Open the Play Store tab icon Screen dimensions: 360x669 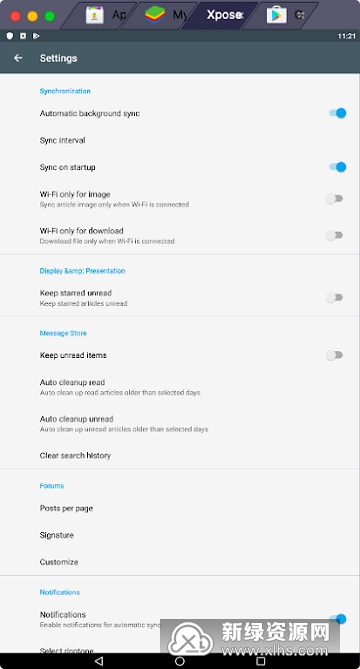click(x=276, y=15)
